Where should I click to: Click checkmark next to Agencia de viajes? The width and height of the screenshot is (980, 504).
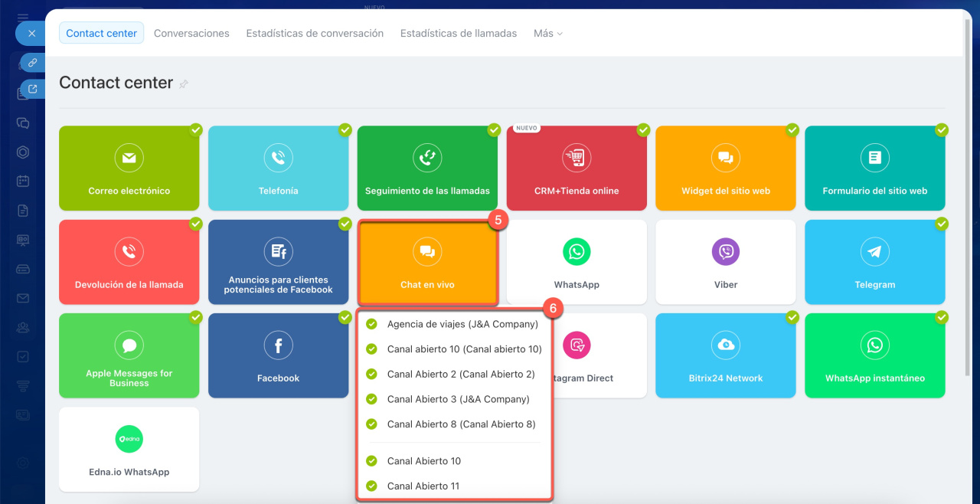tap(371, 324)
